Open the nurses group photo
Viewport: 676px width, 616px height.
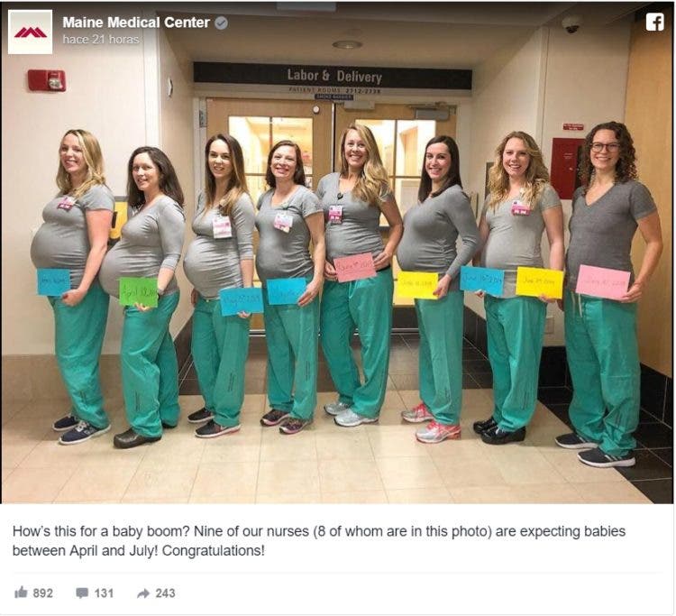pos(337,253)
